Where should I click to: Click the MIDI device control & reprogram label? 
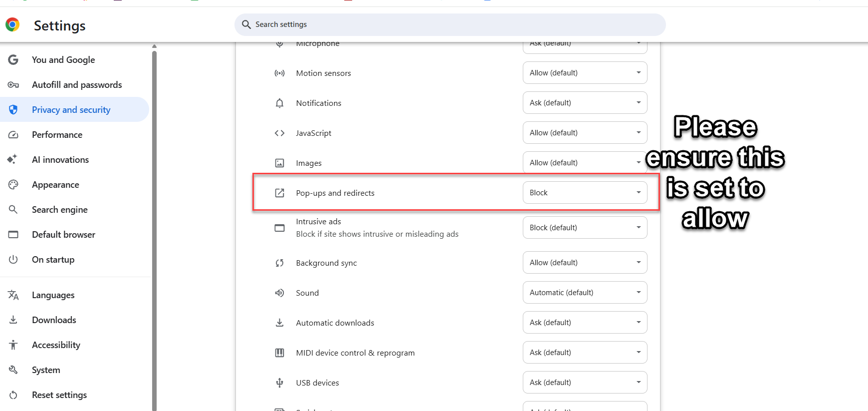pos(355,353)
